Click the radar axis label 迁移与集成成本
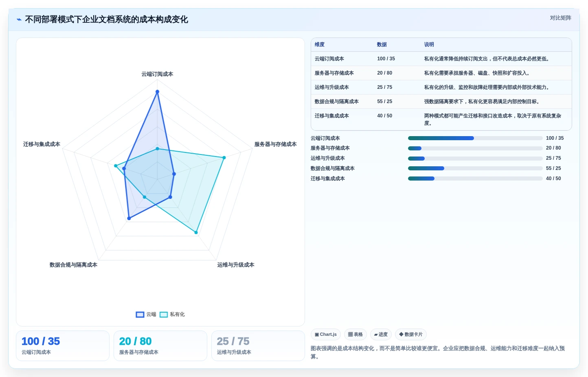588x377 pixels. click(42, 144)
